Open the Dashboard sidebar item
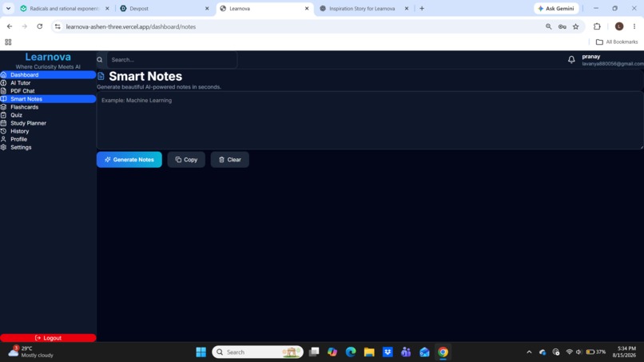This screenshot has height=362, width=644. click(48, 75)
